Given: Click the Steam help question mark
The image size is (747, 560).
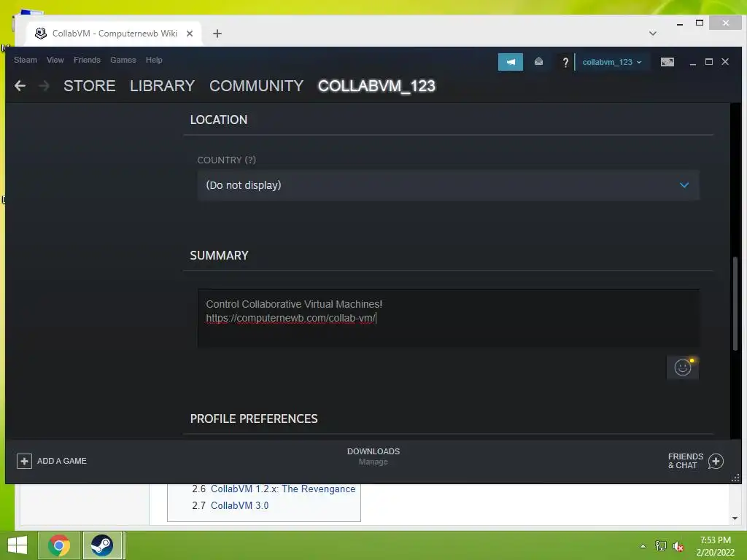Looking at the screenshot, I should tap(565, 63).
